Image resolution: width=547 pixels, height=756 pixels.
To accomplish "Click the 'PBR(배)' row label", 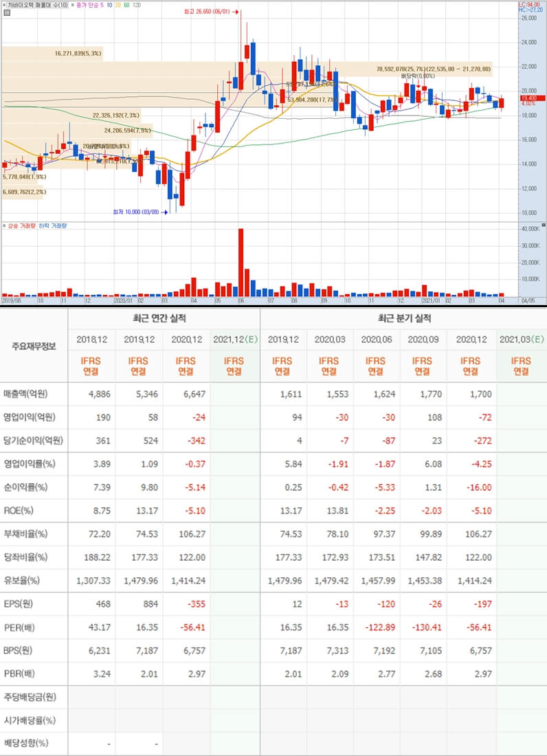I will (19, 674).
